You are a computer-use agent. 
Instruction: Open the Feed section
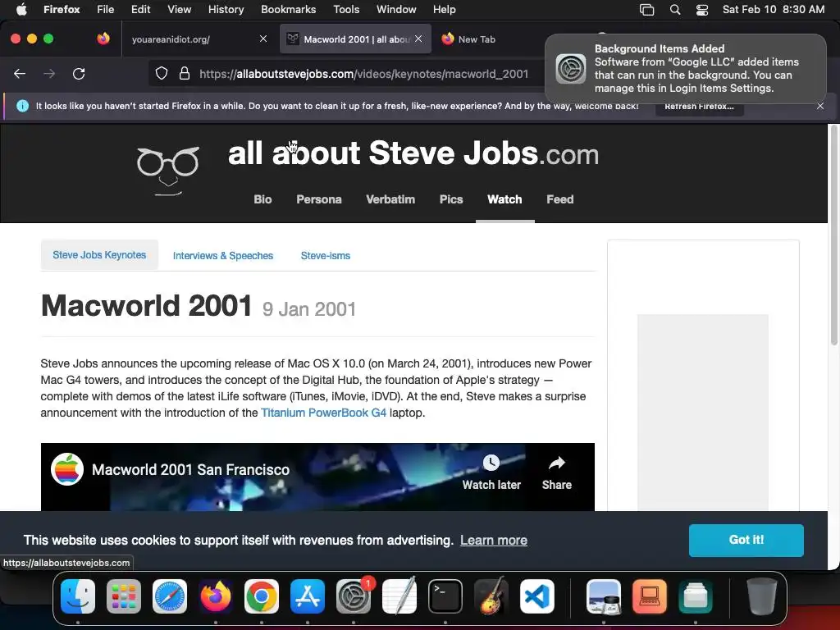[559, 199]
